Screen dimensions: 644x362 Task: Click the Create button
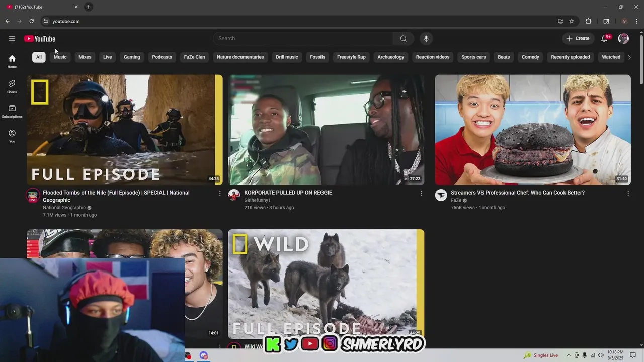click(579, 39)
